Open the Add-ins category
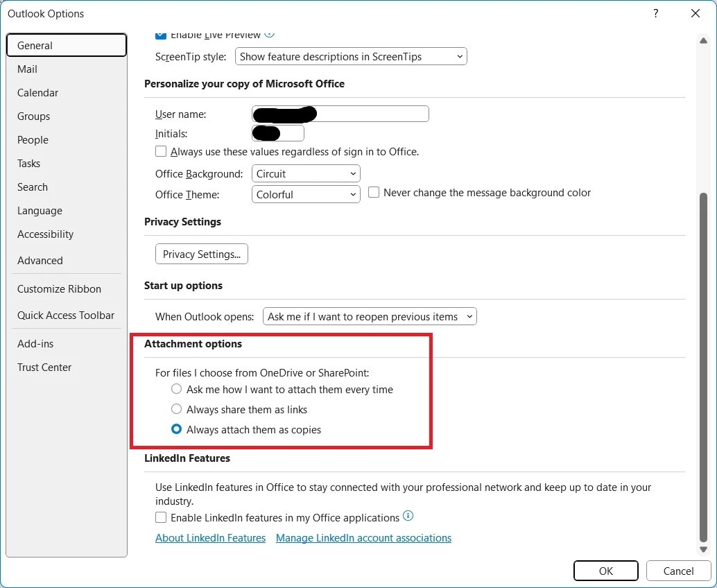 click(67, 343)
